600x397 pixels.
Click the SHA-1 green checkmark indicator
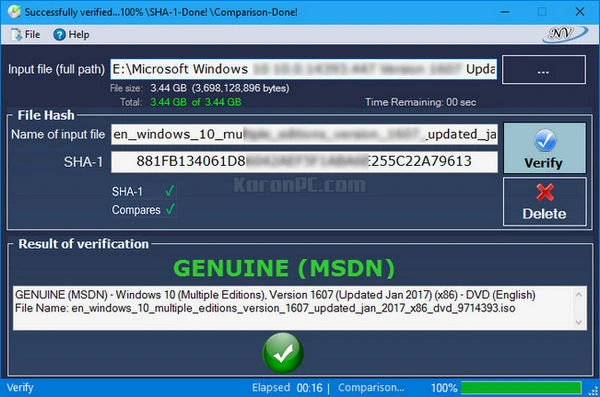[x=170, y=191]
